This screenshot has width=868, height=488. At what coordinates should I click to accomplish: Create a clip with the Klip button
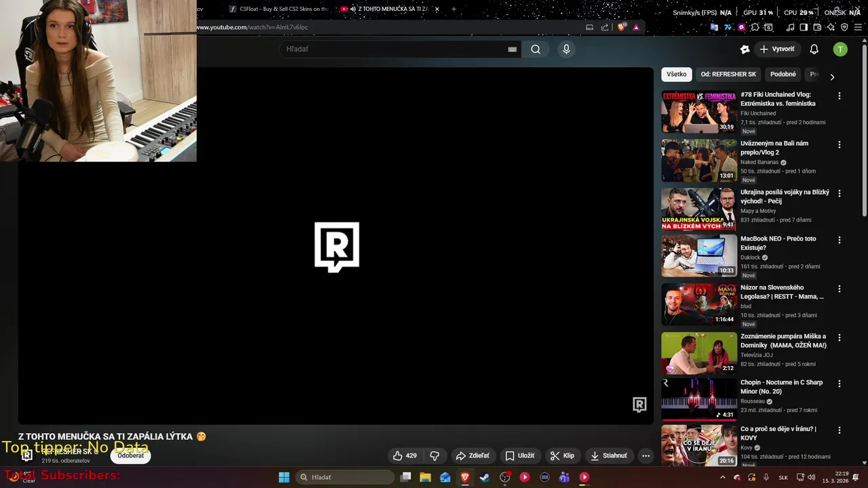click(562, 455)
